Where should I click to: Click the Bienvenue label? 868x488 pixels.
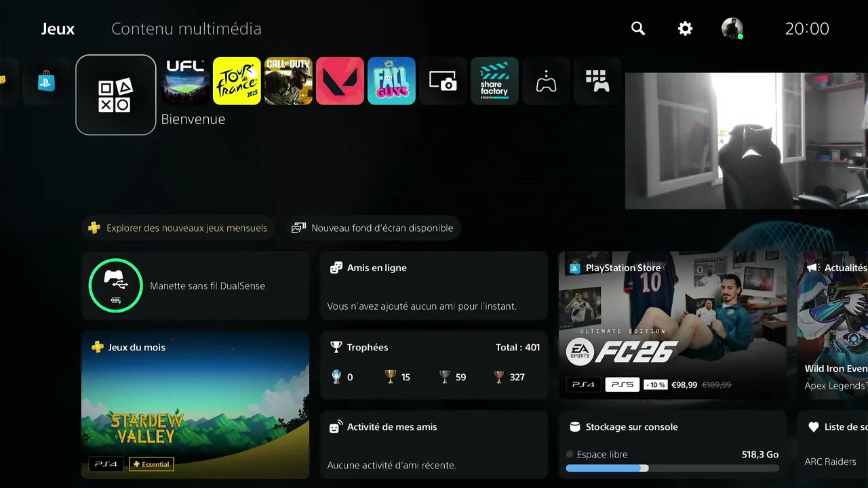[x=193, y=119]
